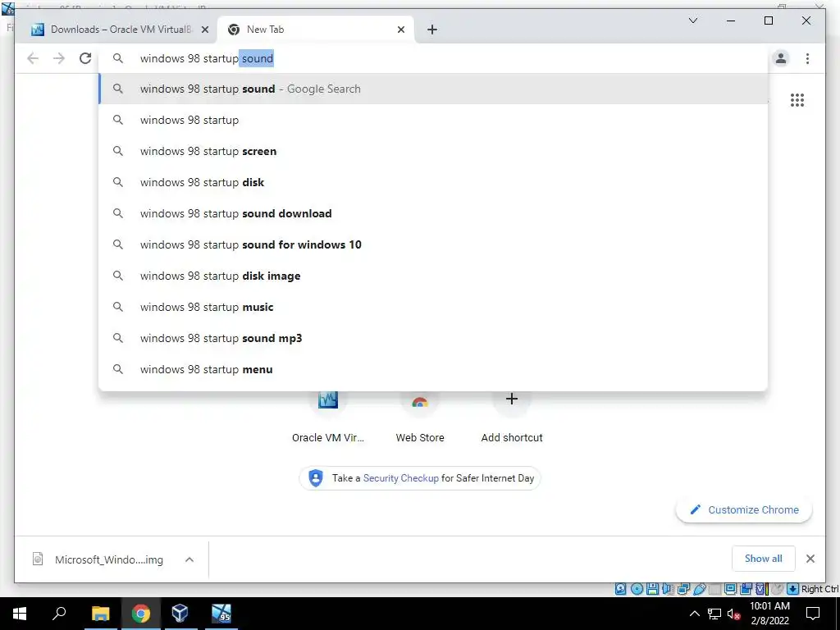Screen dimensions: 840x630
Task: Click the network tray icon
Action: (x=714, y=614)
